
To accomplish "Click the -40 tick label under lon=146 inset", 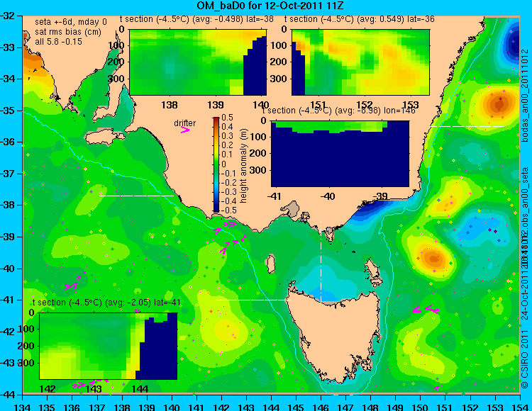I will (x=328, y=196).
